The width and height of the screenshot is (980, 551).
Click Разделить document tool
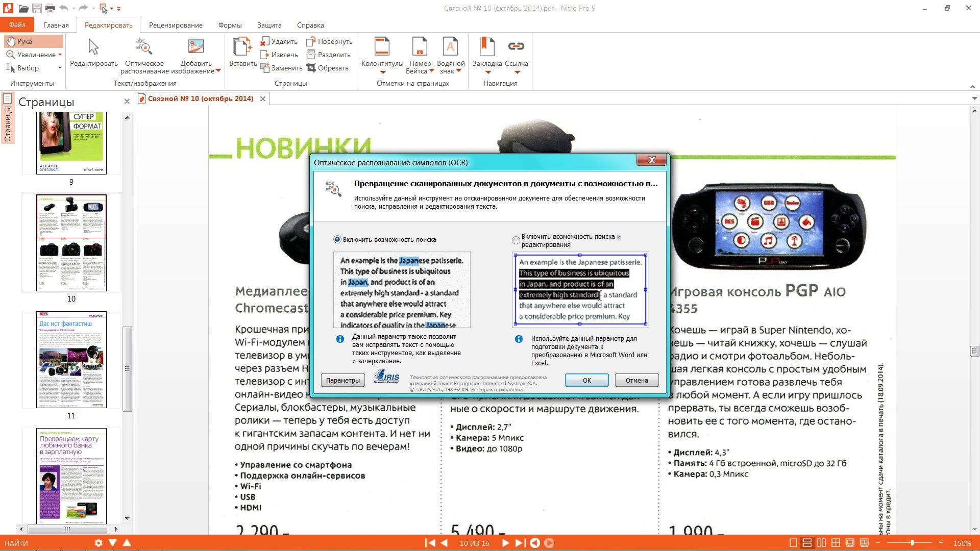pyautogui.click(x=328, y=55)
